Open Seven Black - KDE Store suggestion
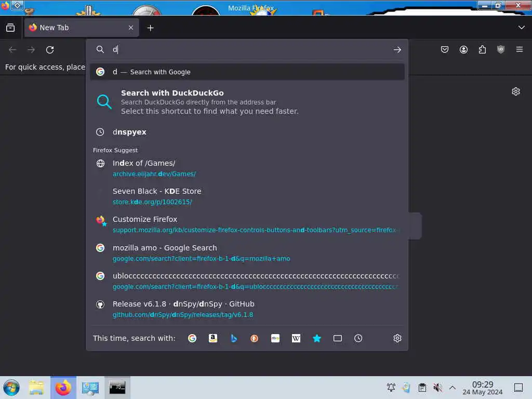Viewport: 532px width, 399px height. pyautogui.click(x=247, y=196)
